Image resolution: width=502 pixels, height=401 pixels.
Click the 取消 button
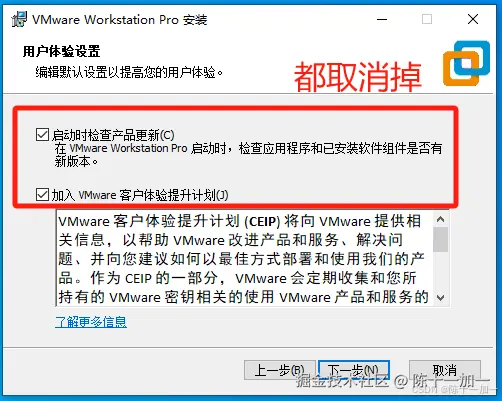pyautogui.click(x=445, y=370)
